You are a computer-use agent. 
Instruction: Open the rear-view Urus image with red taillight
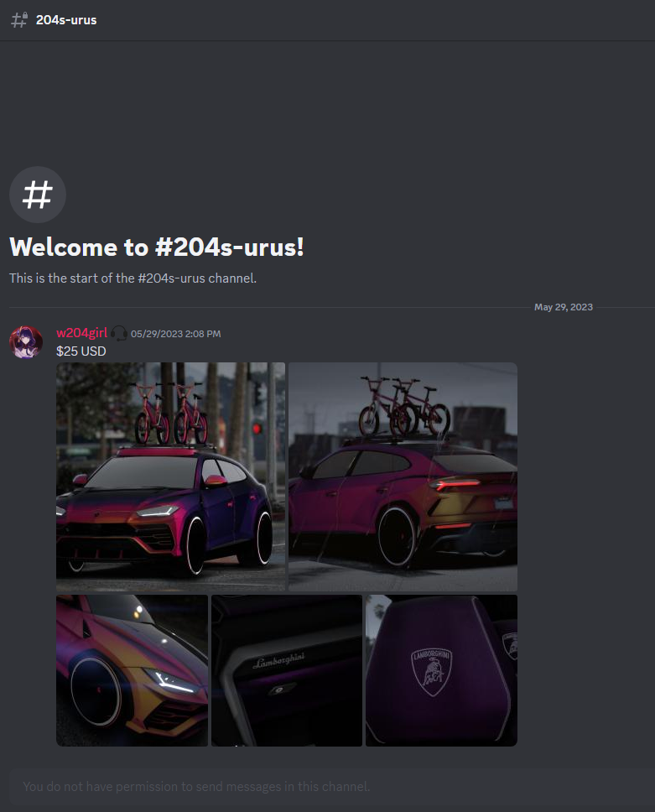(x=403, y=476)
